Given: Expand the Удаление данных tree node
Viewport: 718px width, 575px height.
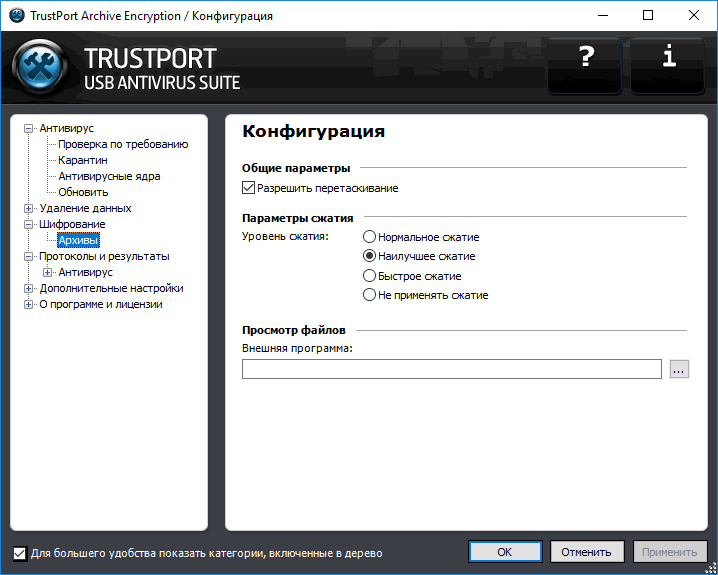Looking at the screenshot, I should 28,208.
